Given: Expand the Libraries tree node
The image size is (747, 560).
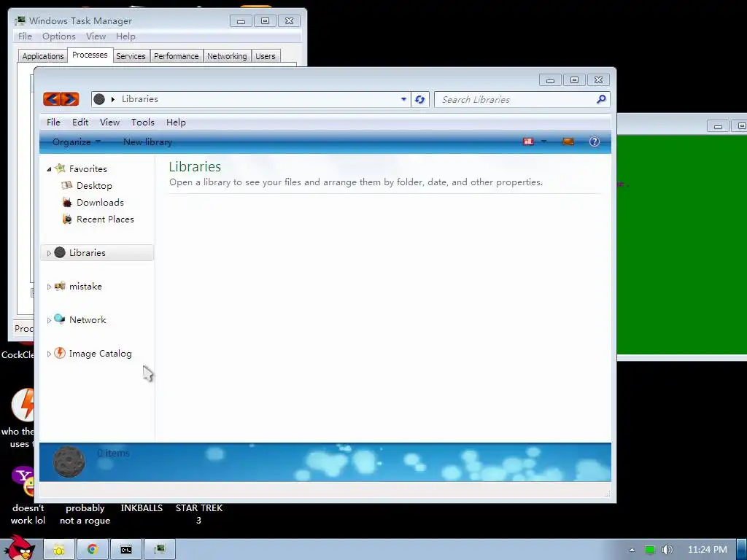Looking at the screenshot, I should 49,253.
